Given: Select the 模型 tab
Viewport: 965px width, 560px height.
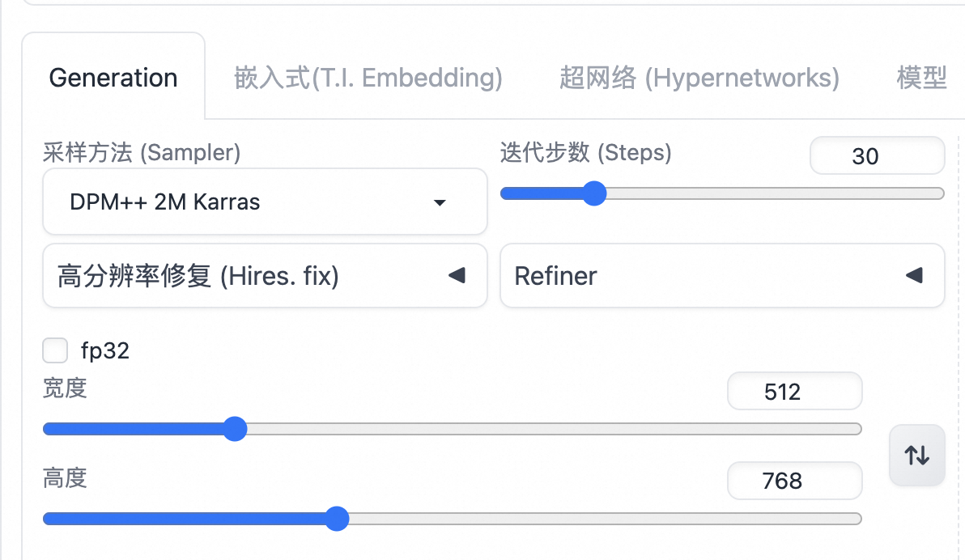Looking at the screenshot, I should [x=921, y=78].
